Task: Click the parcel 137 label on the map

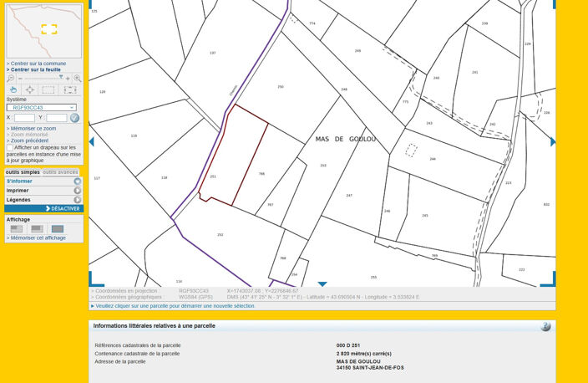Action: tap(213, 53)
